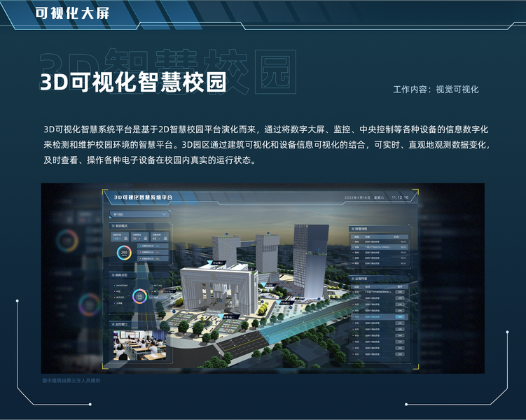Click the 时间 column header in alarm table
Viewport: 526px width, 420px height.
(396, 237)
